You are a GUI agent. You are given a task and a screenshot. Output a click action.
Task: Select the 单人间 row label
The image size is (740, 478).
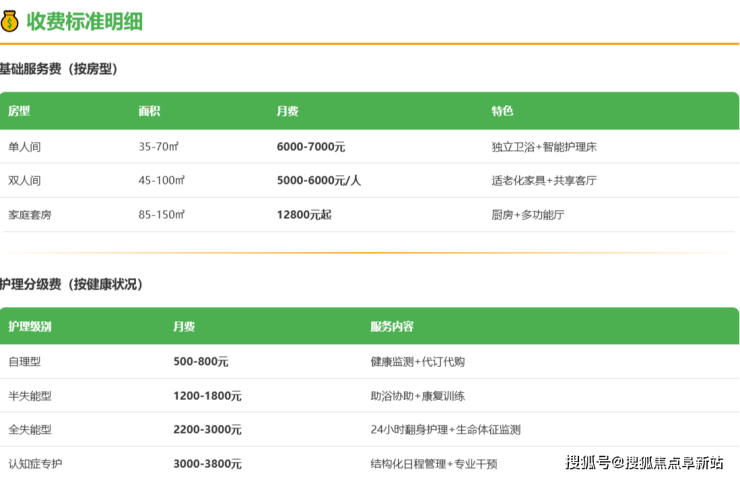pyautogui.click(x=25, y=147)
